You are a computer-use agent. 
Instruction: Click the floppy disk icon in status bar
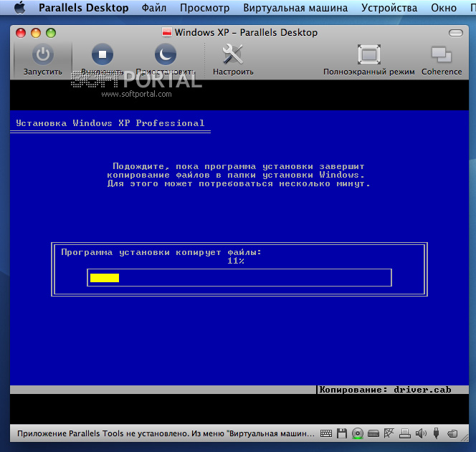click(x=342, y=434)
